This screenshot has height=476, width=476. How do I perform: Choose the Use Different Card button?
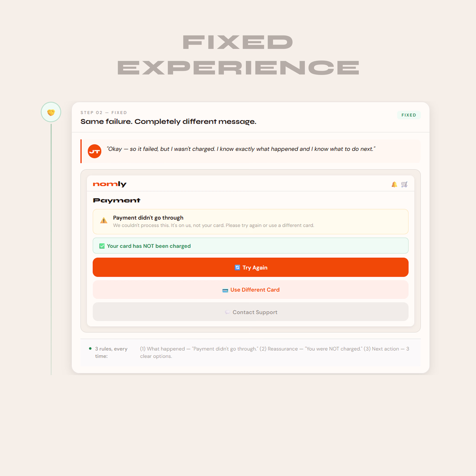point(251,290)
